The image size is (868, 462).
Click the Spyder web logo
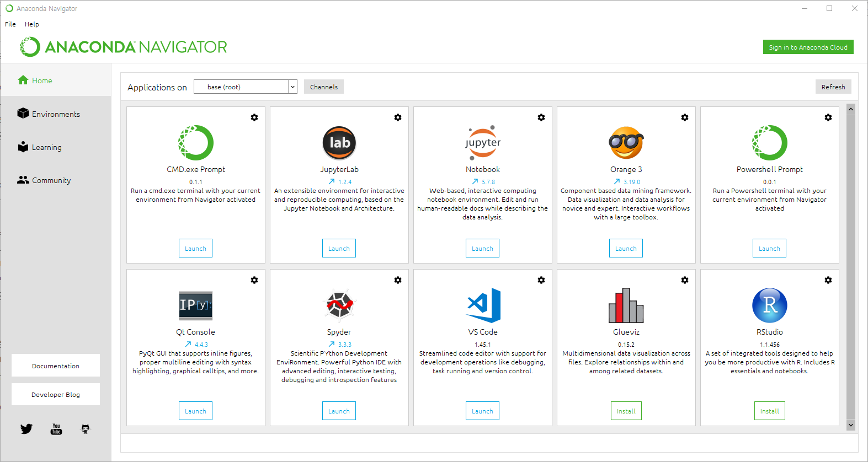(x=339, y=305)
